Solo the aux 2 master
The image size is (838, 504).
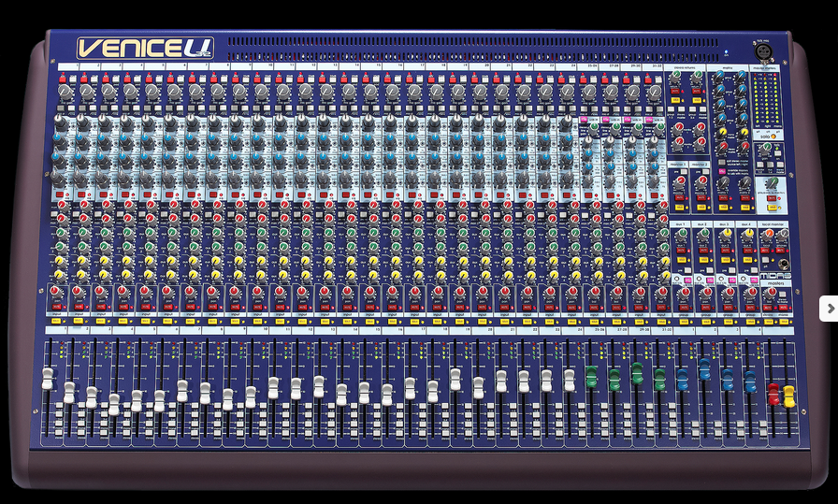[x=704, y=260]
